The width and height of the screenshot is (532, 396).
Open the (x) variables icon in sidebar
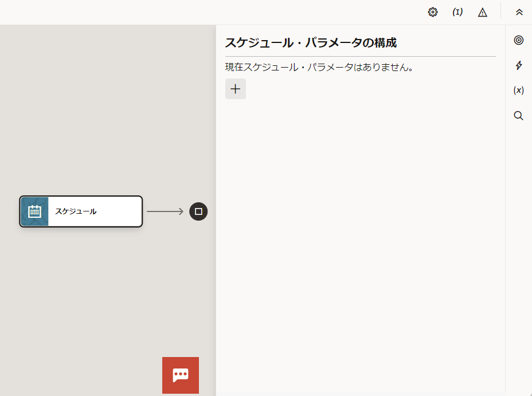[519, 91]
